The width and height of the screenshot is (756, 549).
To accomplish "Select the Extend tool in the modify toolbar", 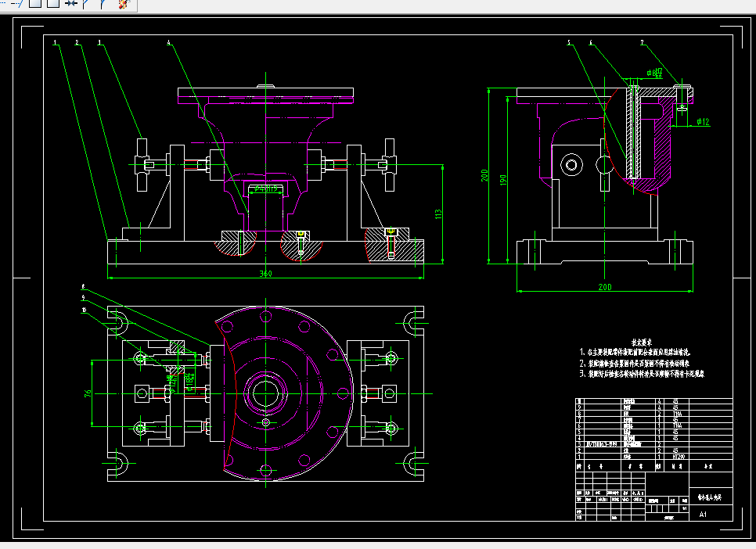I will click(18, 4).
